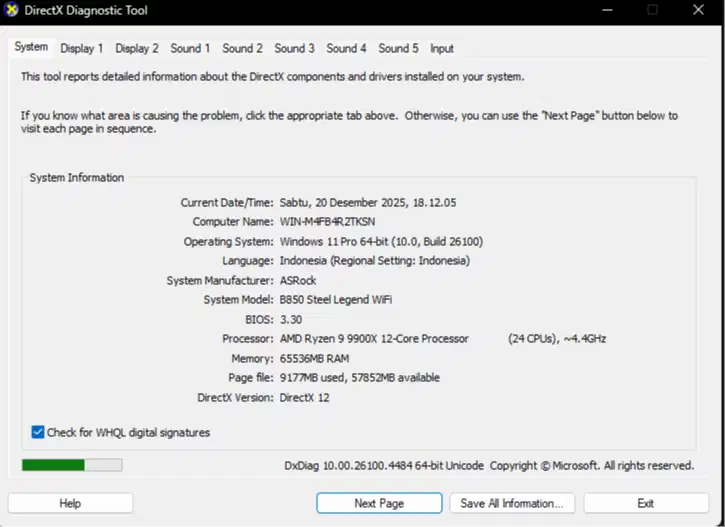
Task: Click the Next Page button
Action: click(379, 503)
